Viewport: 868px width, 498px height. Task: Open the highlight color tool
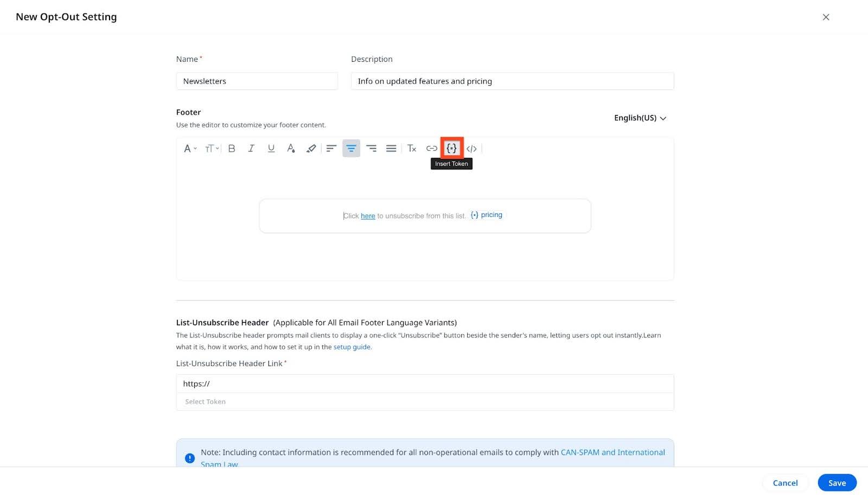[x=311, y=149]
